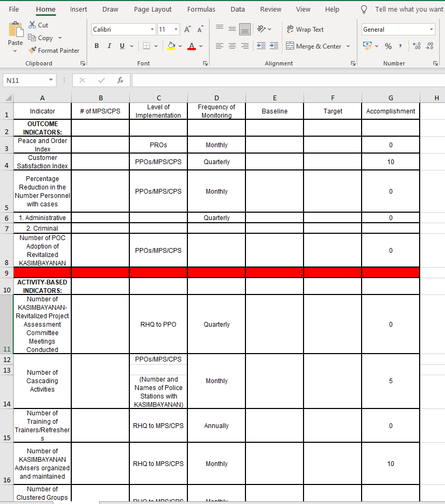Click the Paste clipboard icon
Screen dimensions: 445x504
(15, 30)
